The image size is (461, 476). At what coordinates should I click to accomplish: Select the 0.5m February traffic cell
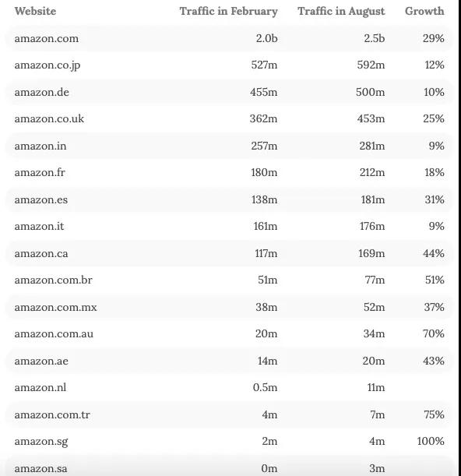[265, 387]
